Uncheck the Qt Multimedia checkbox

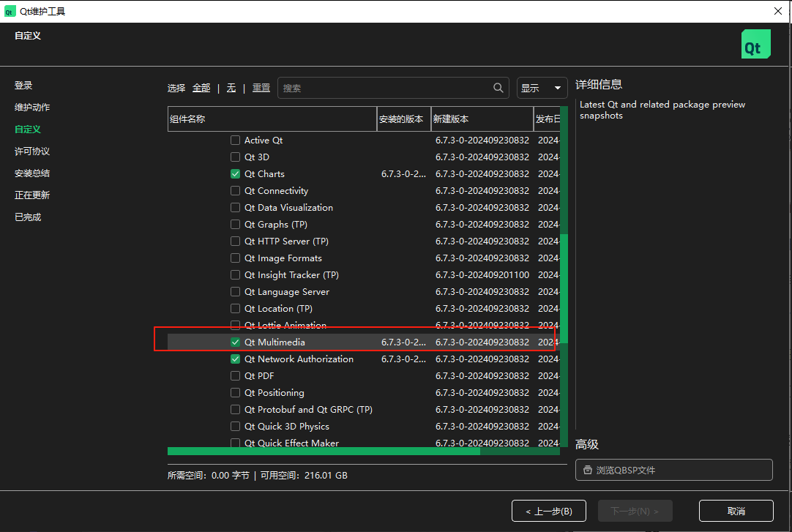(235, 342)
